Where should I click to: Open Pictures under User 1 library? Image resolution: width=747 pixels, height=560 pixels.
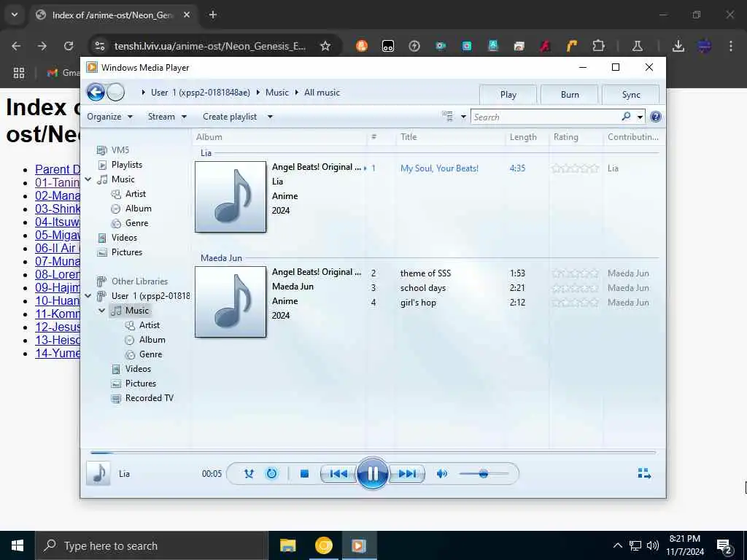pos(133,384)
